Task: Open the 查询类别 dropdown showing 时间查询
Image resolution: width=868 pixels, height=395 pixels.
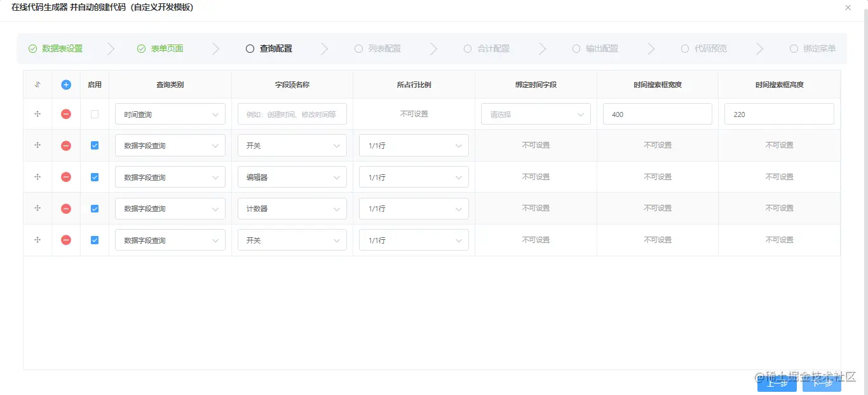Action: pyautogui.click(x=170, y=114)
